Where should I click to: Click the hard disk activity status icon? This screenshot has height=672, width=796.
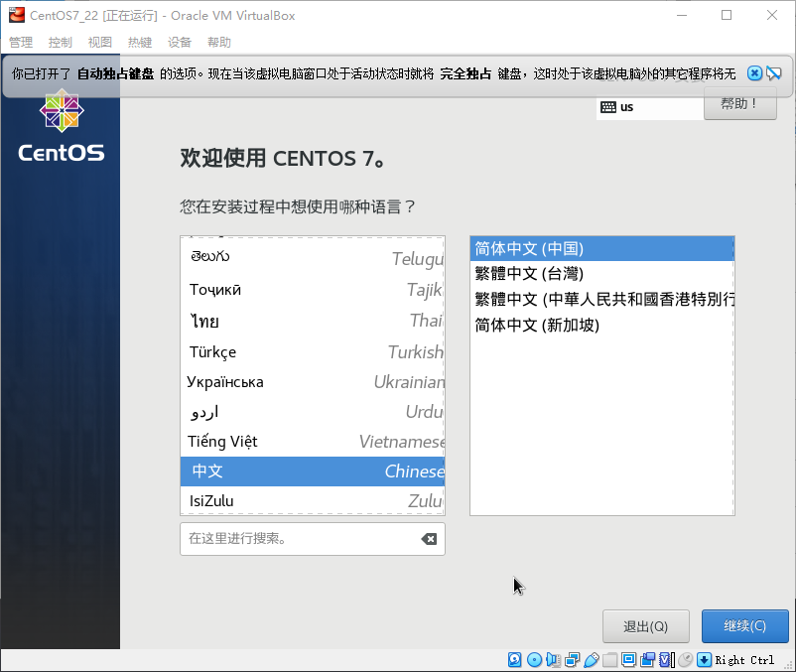click(514, 659)
